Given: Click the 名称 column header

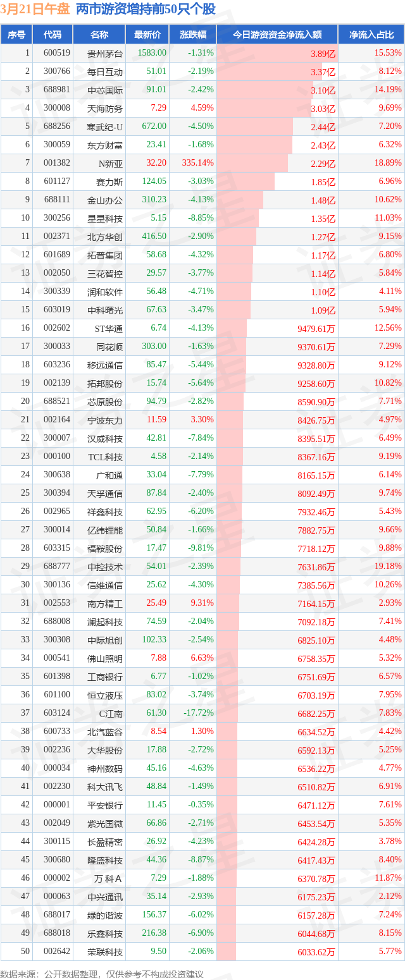Looking at the screenshot, I should click(x=99, y=35).
